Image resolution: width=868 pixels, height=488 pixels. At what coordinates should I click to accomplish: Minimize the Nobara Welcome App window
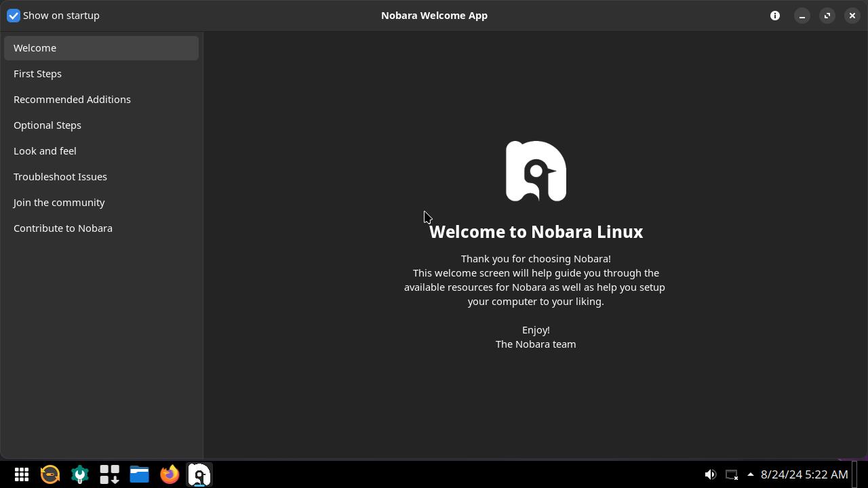click(802, 16)
